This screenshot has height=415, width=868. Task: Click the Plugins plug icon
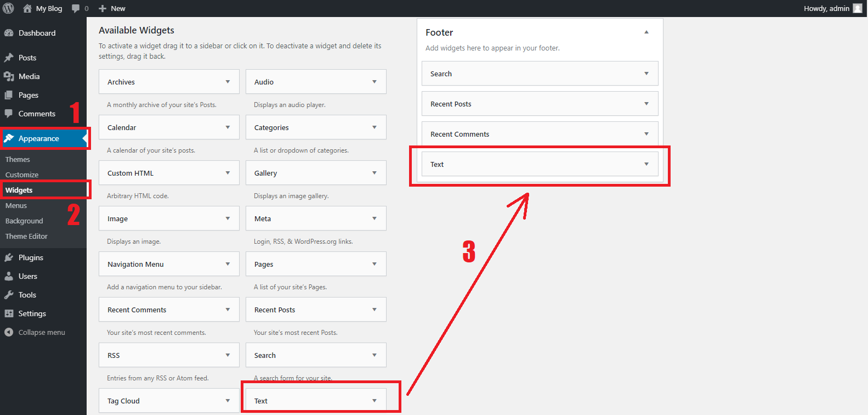coord(9,257)
